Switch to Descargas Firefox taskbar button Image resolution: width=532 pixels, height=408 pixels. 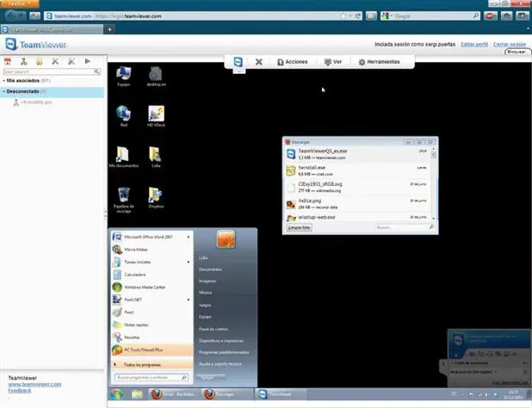[226, 394]
